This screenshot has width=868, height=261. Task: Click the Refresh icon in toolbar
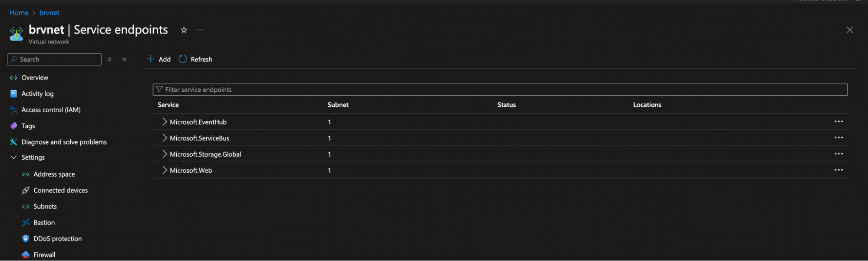click(x=183, y=59)
